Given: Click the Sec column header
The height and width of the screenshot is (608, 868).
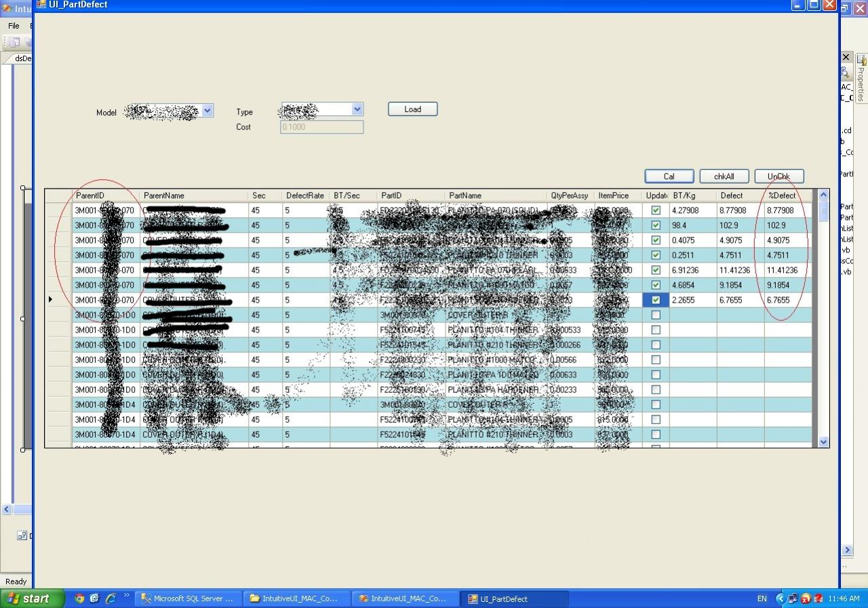Looking at the screenshot, I should (265, 195).
